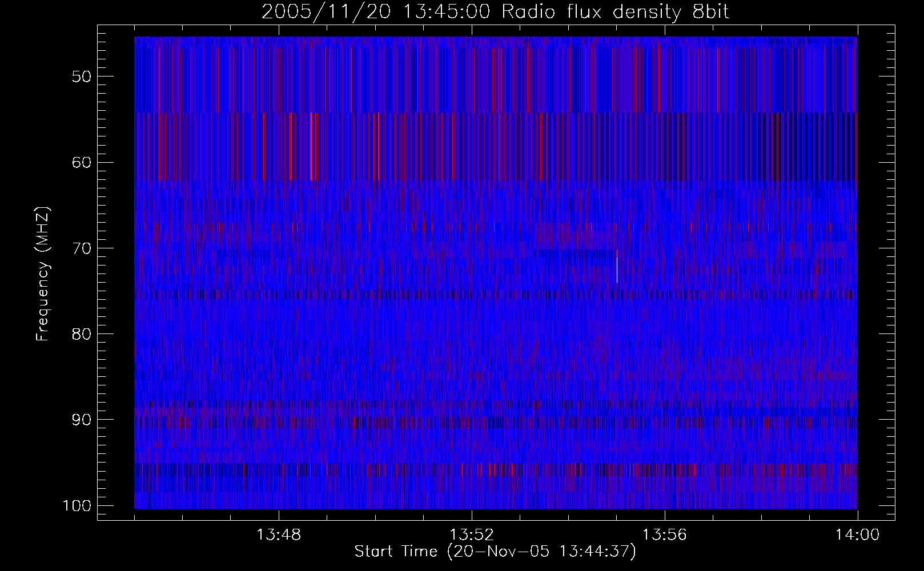Image resolution: width=924 pixels, height=571 pixels.
Task: Click the 'Start Time (20-Nov-05 13:44:37)' label
Action: (x=495, y=552)
